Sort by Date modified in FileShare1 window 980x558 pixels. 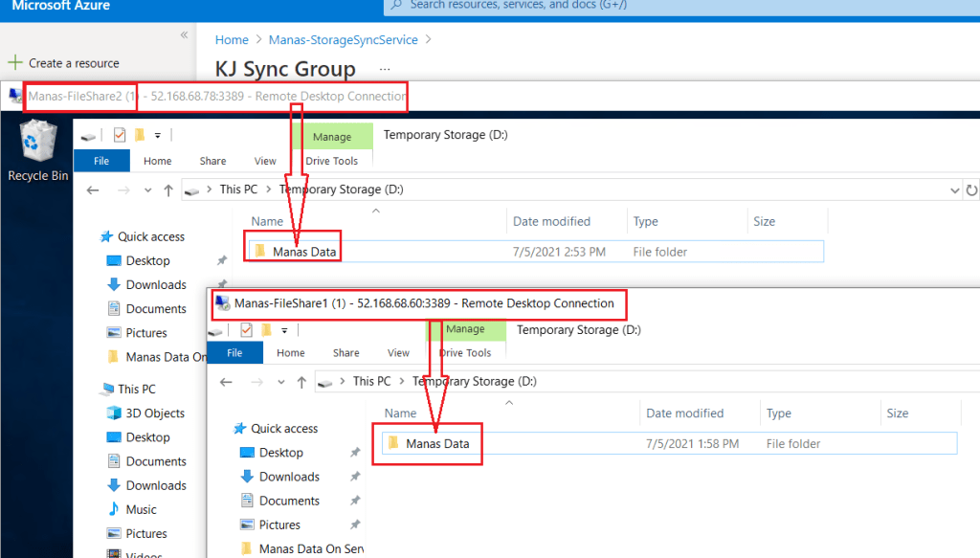pos(684,413)
